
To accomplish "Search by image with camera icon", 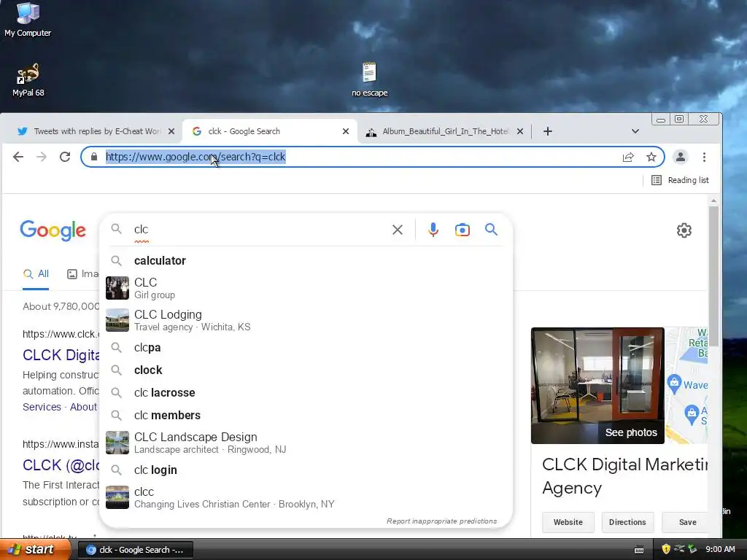I will click(x=462, y=230).
